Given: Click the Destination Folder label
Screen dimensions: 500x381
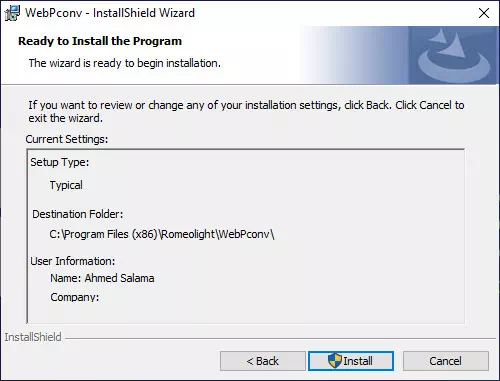Looking at the screenshot, I should [78, 214].
